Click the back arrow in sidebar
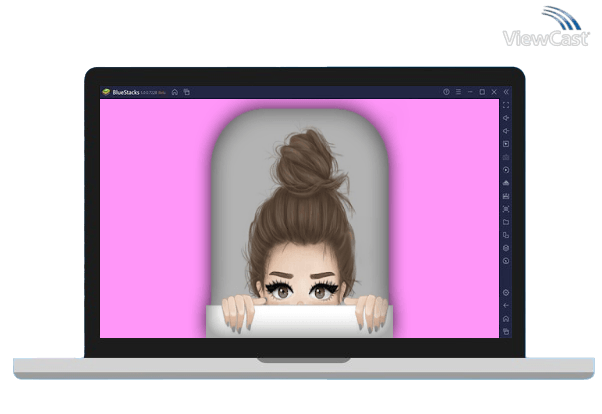Viewport: 602px width, 414px height. coord(506,305)
